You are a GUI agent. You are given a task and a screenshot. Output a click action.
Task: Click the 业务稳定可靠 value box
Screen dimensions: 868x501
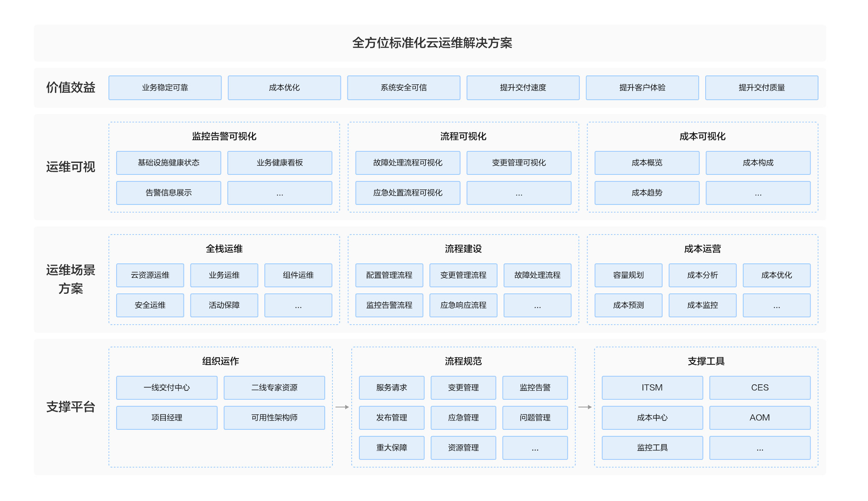point(165,88)
